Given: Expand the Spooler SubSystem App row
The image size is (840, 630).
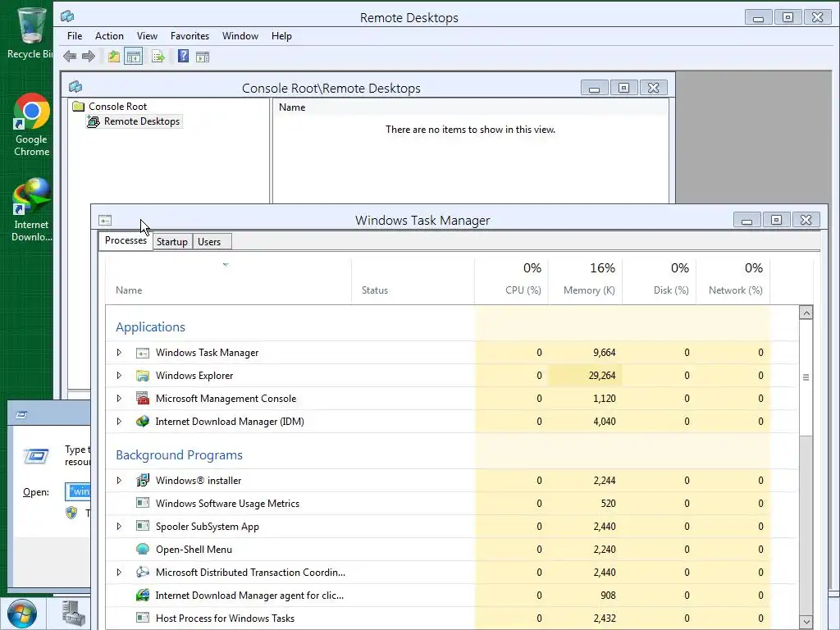Looking at the screenshot, I should click(120, 526).
